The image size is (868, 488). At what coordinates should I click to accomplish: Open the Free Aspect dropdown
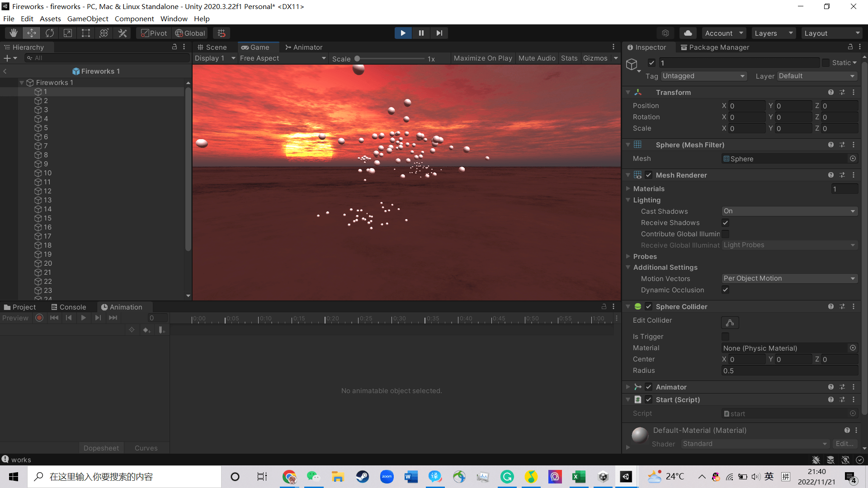[x=282, y=58]
